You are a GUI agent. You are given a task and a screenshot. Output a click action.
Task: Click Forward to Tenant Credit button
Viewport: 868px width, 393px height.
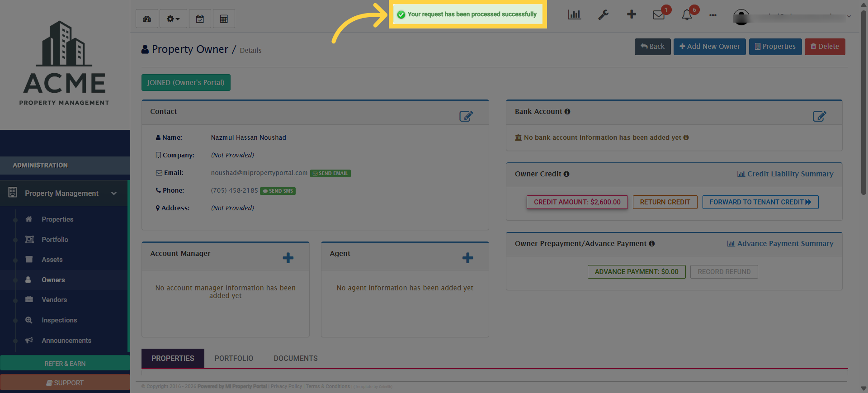point(760,202)
